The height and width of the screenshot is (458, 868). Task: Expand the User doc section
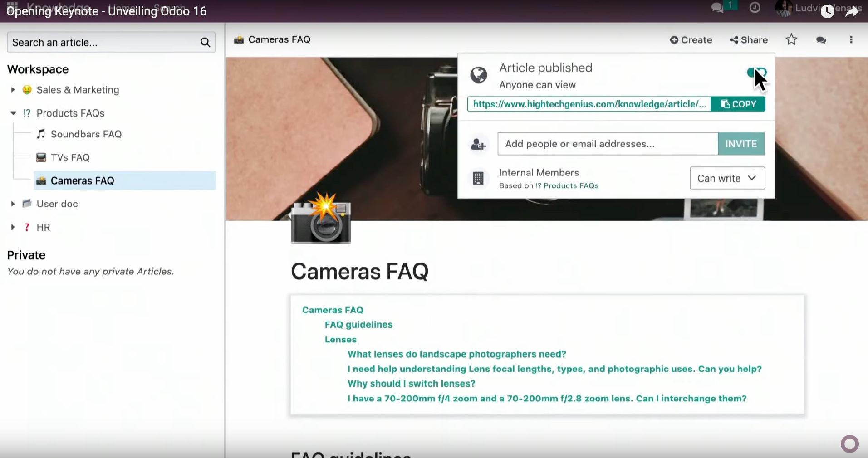tap(13, 204)
